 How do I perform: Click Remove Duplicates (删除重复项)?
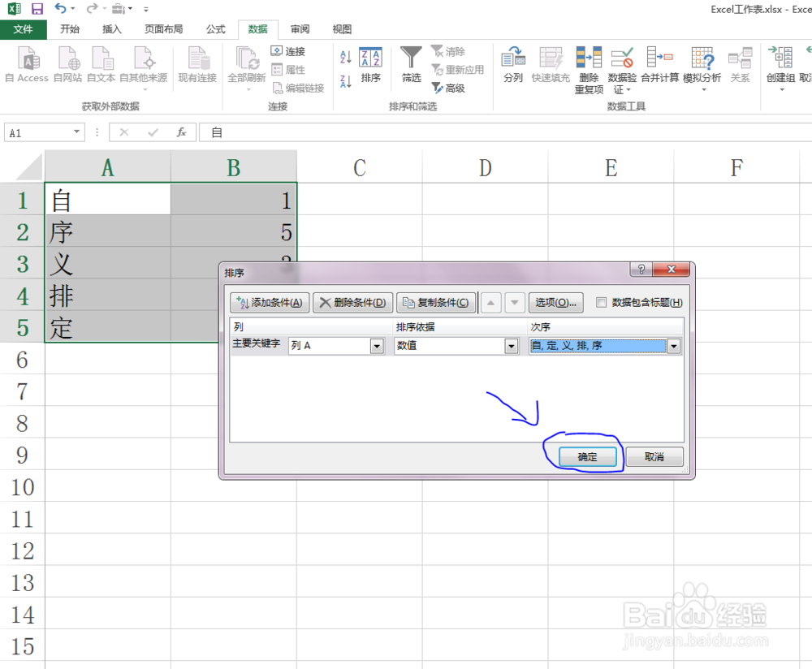[x=589, y=71]
